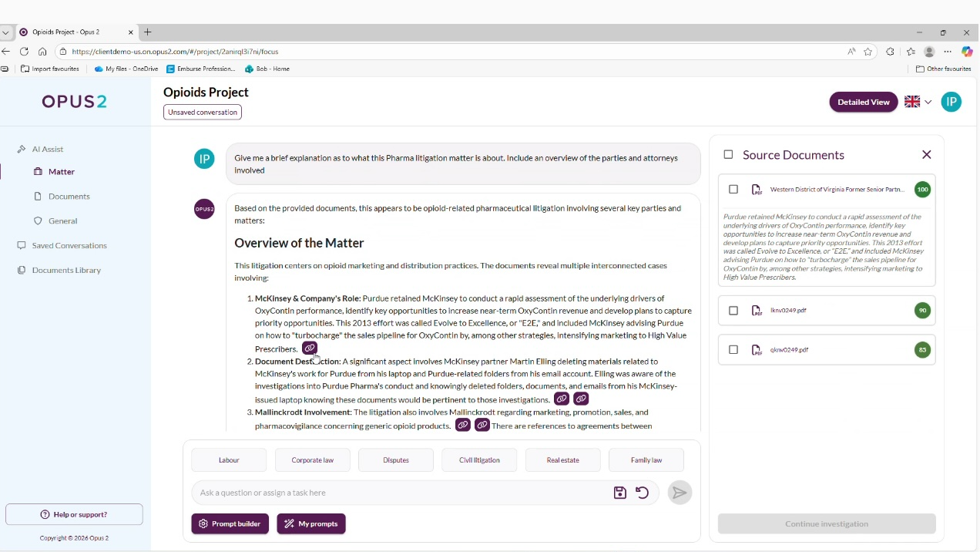Open the language flag dropdown
This screenshot has width=980, height=552.
coord(918,102)
